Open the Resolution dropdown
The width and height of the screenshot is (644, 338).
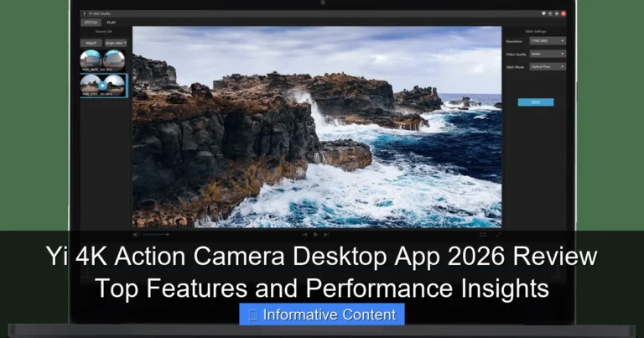point(548,41)
